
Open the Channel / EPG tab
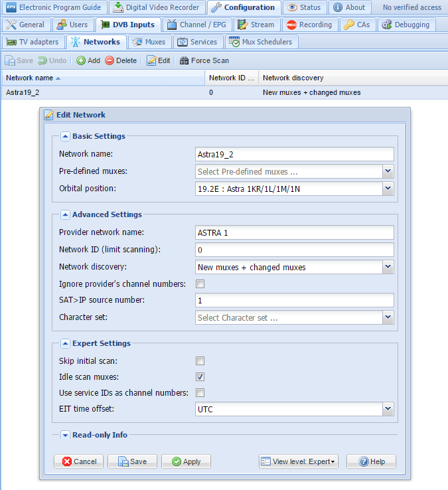click(197, 25)
